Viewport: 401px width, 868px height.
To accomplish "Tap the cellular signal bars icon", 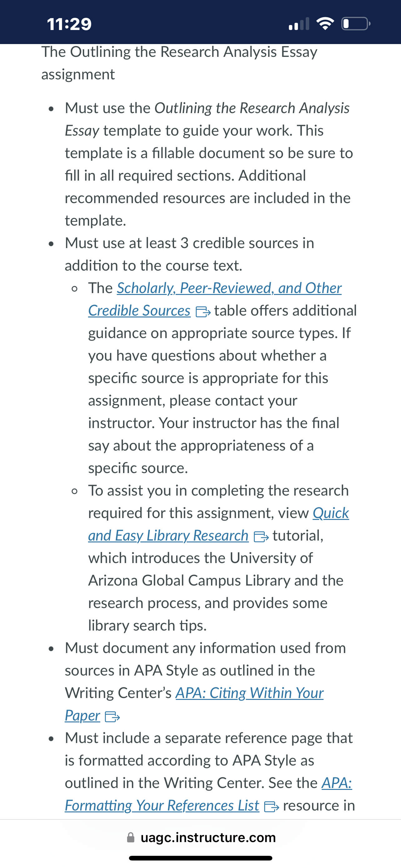I will [299, 24].
